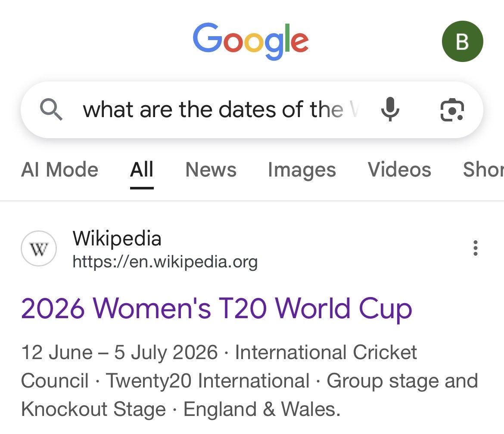Click the en.wikipedia.org URL text

tap(165, 261)
